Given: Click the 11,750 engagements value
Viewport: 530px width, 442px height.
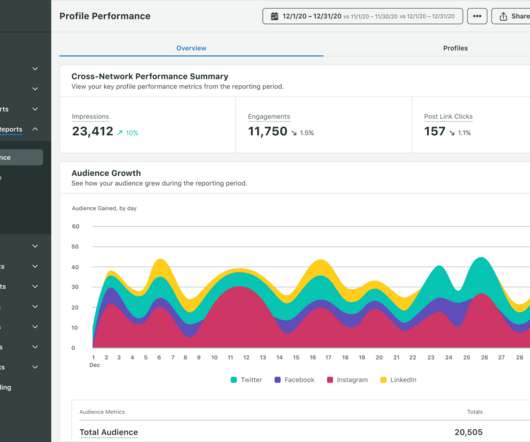Looking at the screenshot, I should click(x=268, y=131).
